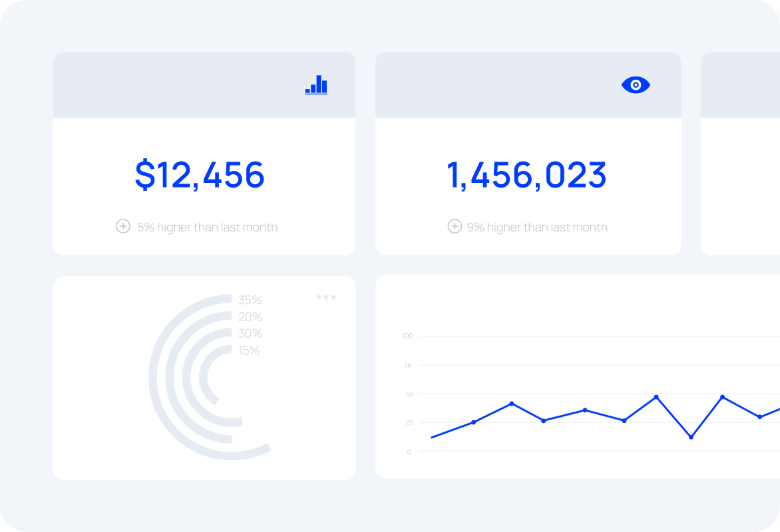Click the bar chart icon on revenue card
The image size is (780, 532).
coord(316,84)
